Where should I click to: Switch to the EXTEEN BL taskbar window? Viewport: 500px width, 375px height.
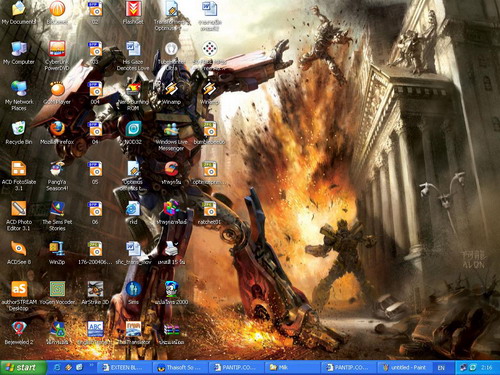point(124,367)
